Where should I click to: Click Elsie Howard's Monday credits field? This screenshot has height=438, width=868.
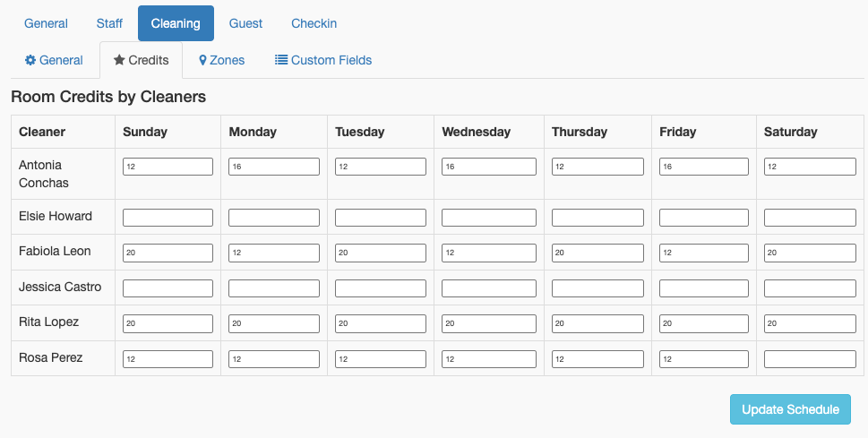click(274, 218)
